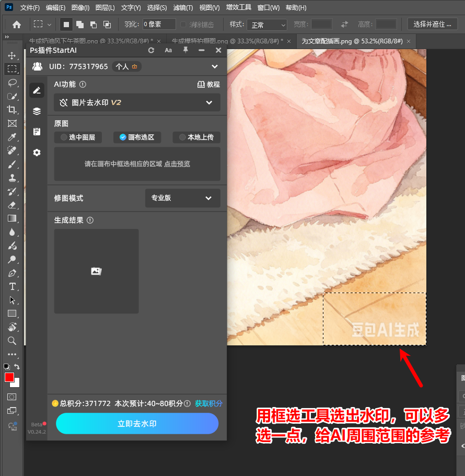The width and height of the screenshot is (465, 476).
Task: Choose the 选中图层 radio option
Action: coord(78,137)
